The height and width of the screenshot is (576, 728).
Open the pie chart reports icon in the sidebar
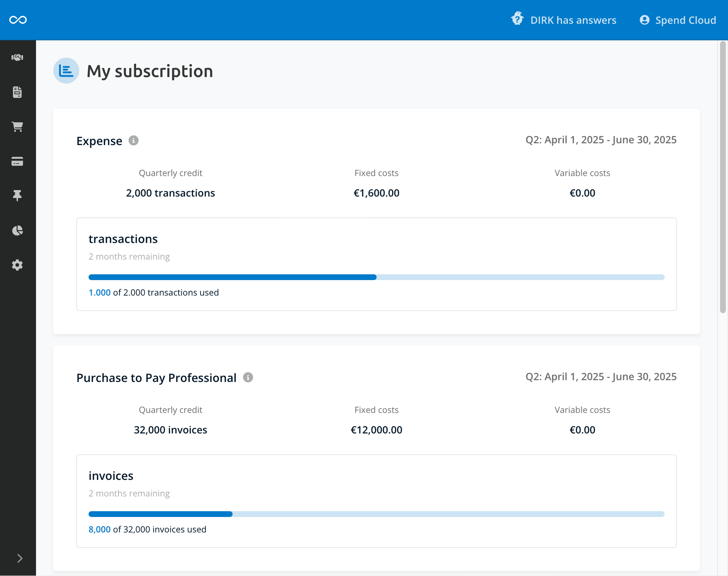[17, 230]
